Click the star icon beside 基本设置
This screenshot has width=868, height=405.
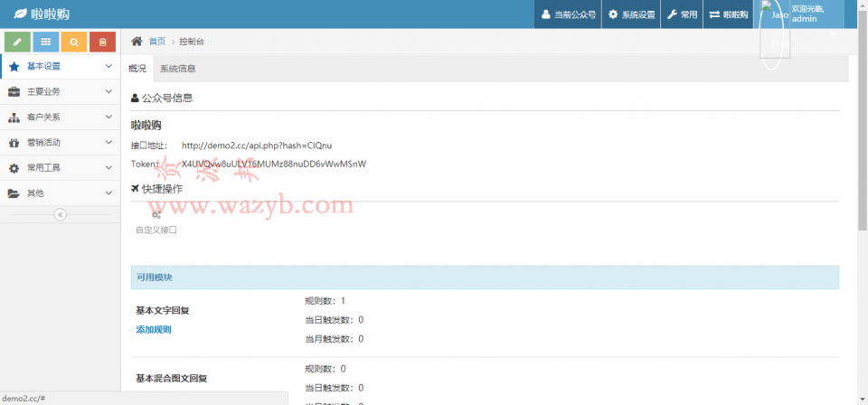pos(14,66)
